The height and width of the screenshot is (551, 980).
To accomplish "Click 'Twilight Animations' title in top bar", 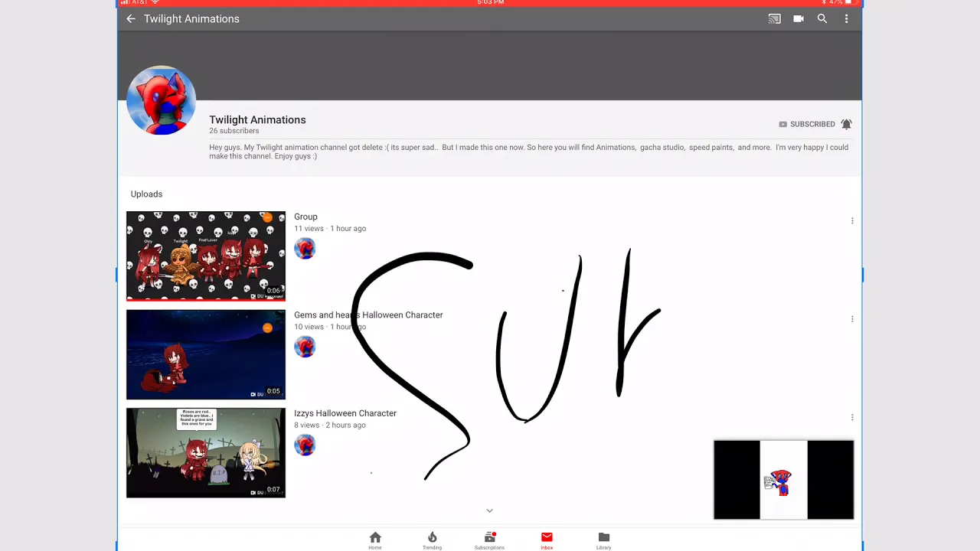I will click(191, 19).
